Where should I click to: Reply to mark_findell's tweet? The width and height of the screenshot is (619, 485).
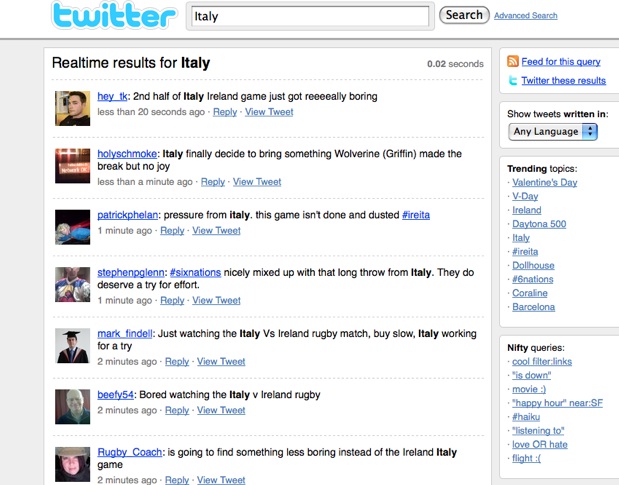(177, 361)
